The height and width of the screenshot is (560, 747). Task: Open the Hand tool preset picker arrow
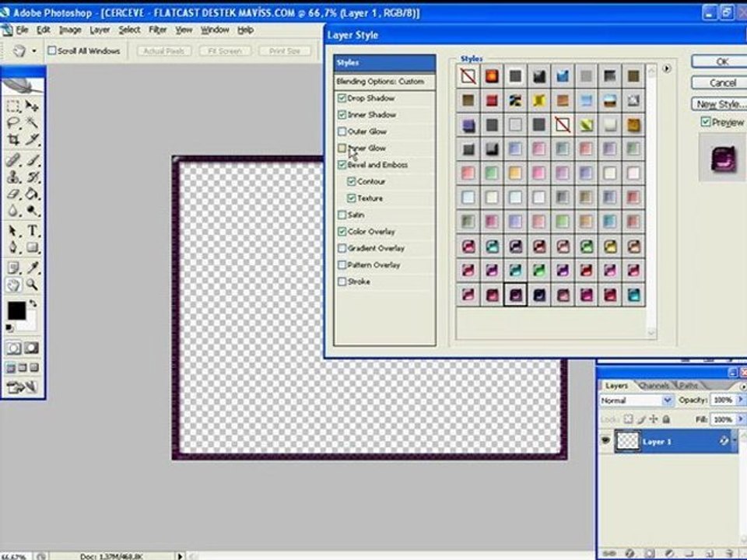tap(33, 51)
